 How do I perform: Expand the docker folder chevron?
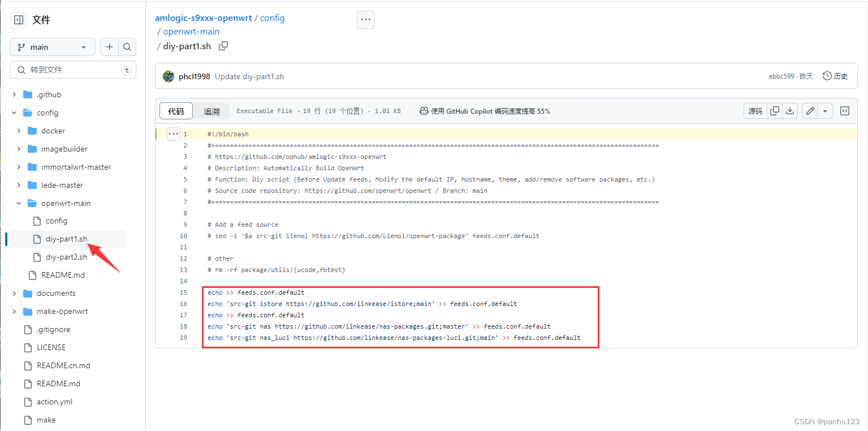[x=19, y=131]
